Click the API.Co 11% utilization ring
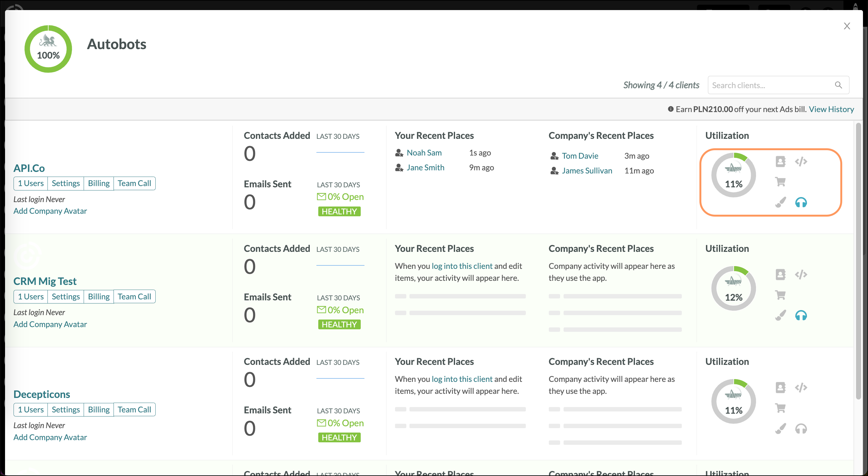 [x=733, y=175]
